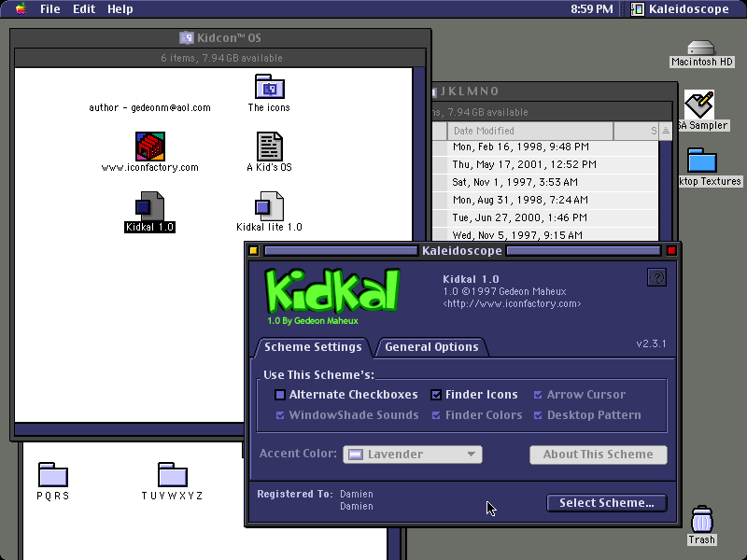
Task: Open The icons folder in Kidcon OS window
Action: click(x=270, y=87)
